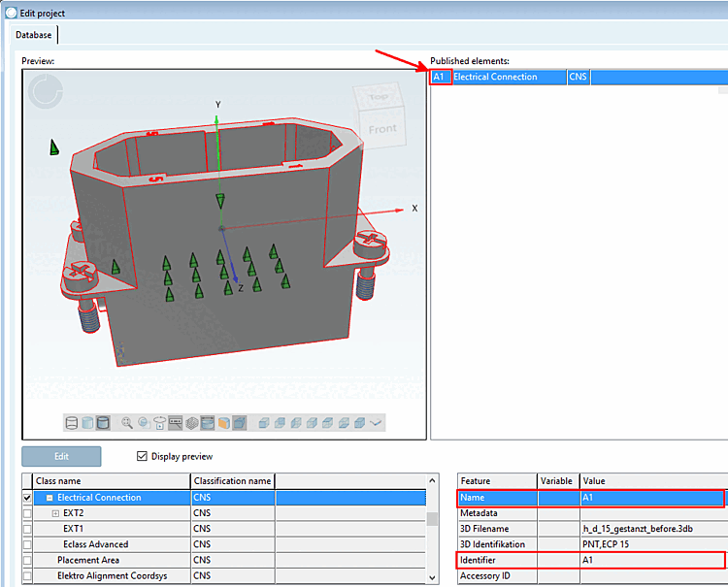The height and width of the screenshot is (587, 728).
Task: Uncheck the Electrical Connection class checkbox
Action: tap(27, 498)
